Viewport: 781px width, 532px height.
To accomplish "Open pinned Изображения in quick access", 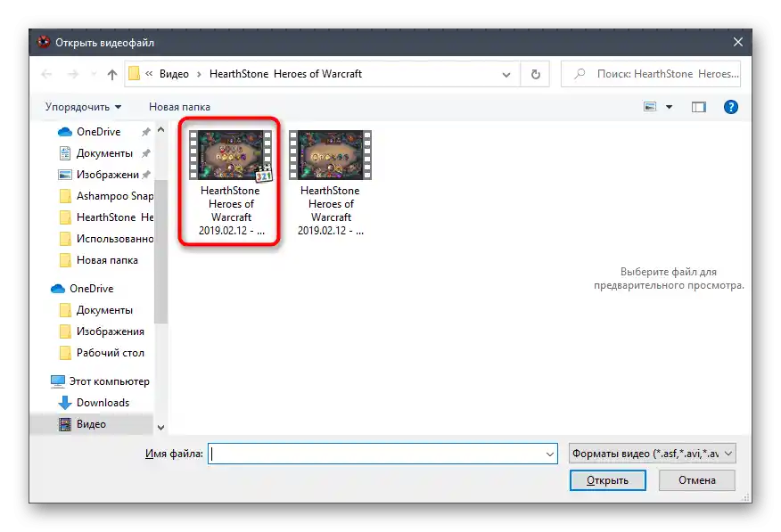I will [x=107, y=175].
